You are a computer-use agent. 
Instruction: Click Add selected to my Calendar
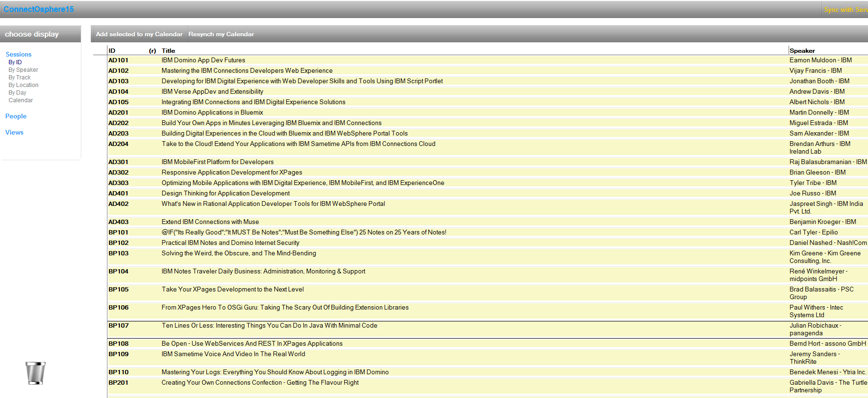[139, 34]
